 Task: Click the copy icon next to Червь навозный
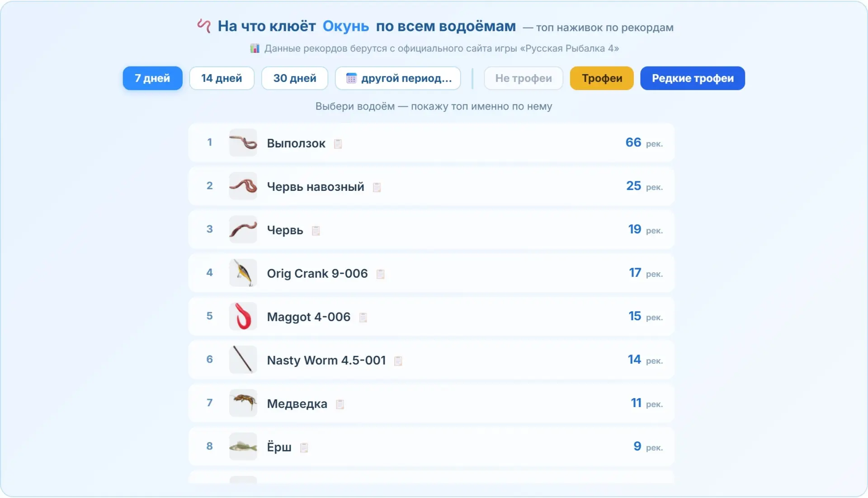[x=377, y=187]
